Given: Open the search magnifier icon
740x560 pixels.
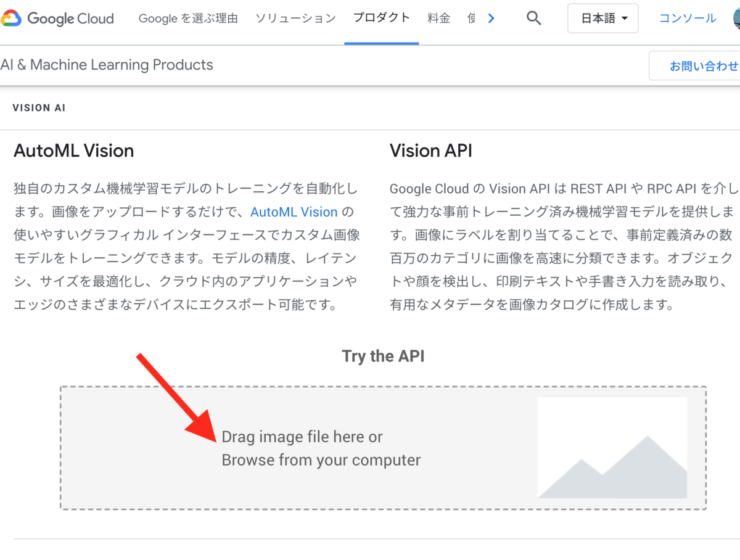Looking at the screenshot, I should [x=534, y=19].
